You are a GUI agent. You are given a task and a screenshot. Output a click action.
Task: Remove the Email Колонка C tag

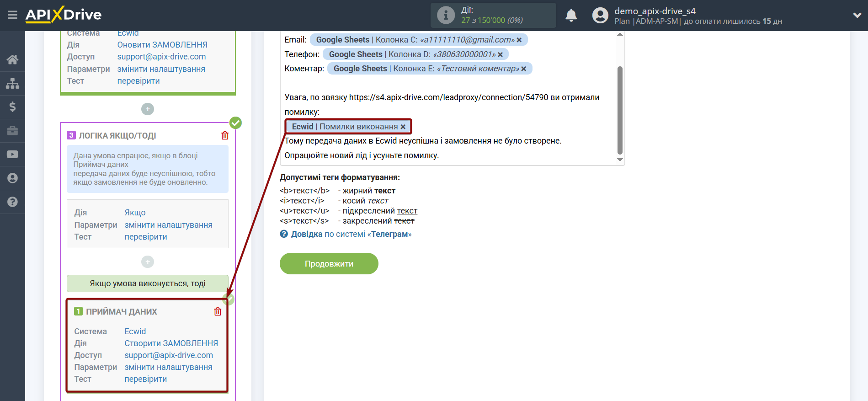point(519,40)
